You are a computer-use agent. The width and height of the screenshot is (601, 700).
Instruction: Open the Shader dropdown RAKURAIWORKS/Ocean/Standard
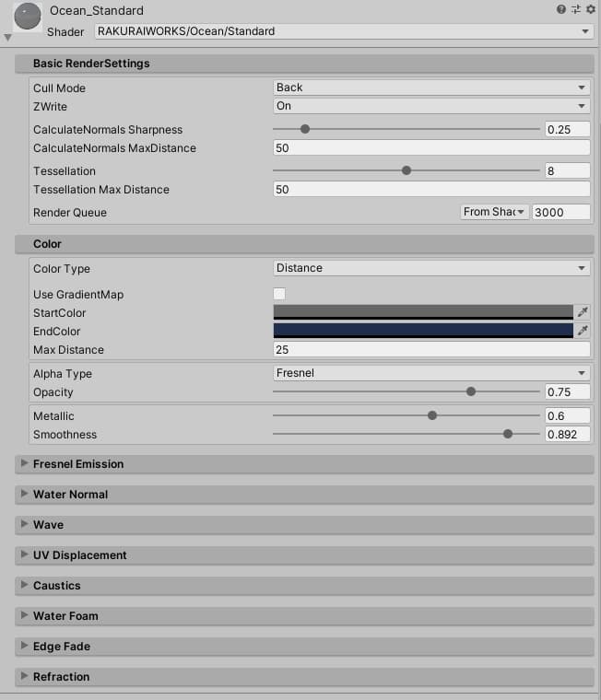(344, 31)
